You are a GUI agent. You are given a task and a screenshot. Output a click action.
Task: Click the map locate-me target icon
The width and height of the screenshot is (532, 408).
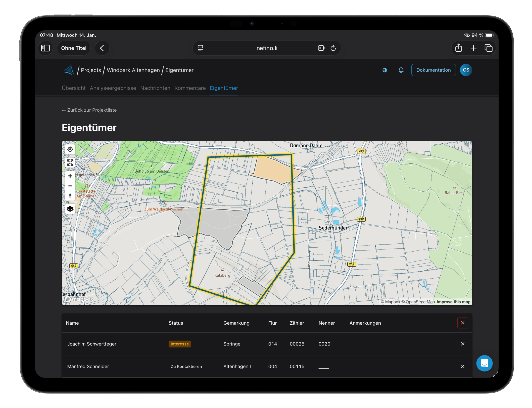70,149
